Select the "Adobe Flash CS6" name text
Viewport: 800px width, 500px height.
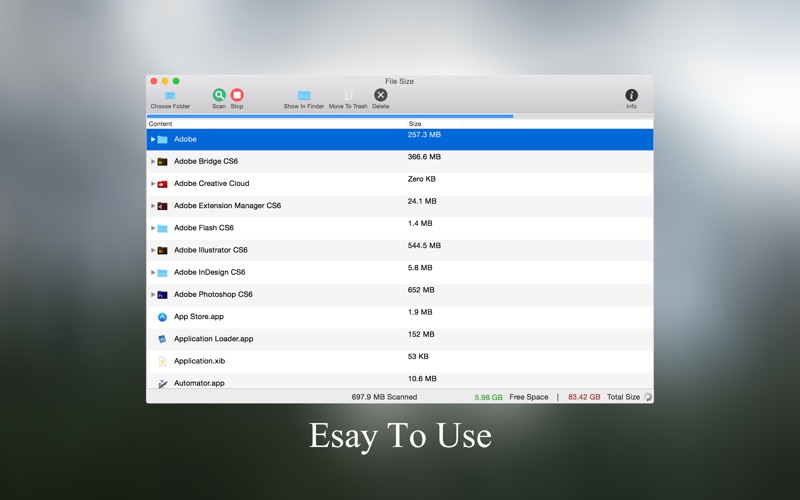click(204, 228)
